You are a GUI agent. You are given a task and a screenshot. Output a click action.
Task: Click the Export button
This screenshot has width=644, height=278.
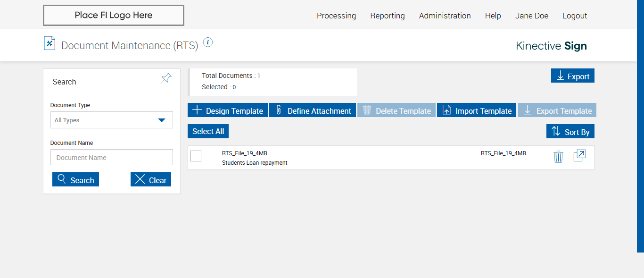tap(573, 76)
